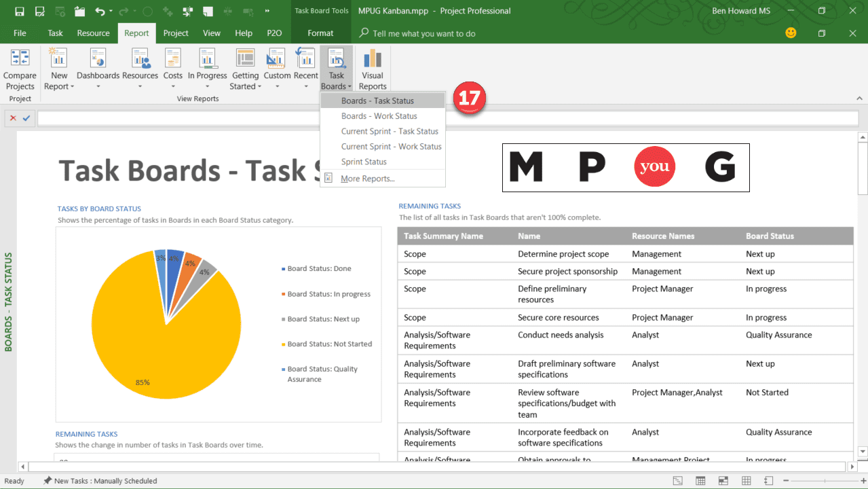Screen dimensions: 868x489
Task: Click the red X to cancel entry
Action: pos(13,118)
